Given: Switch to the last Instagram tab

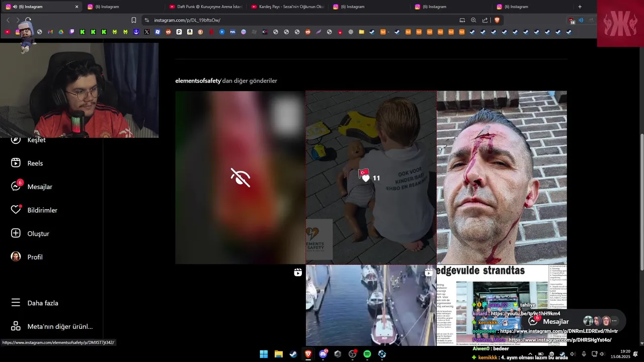Looking at the screenshot, I should (x=532, y=7).
